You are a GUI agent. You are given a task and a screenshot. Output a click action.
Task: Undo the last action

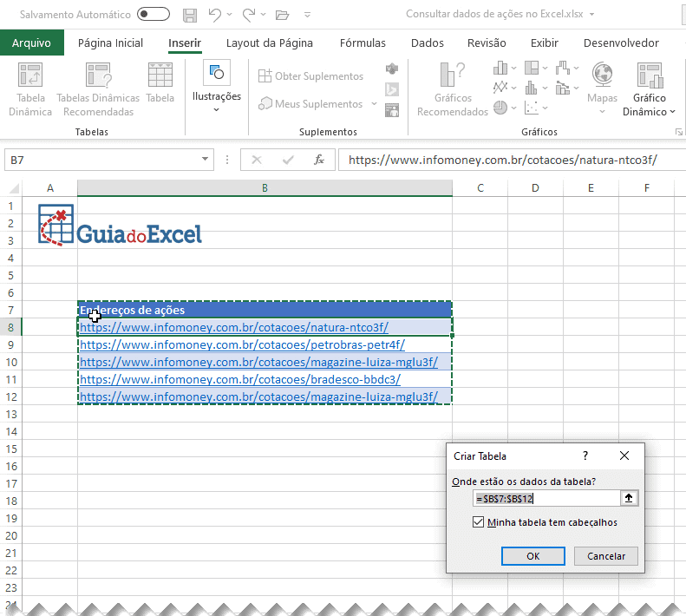[215, 15]
